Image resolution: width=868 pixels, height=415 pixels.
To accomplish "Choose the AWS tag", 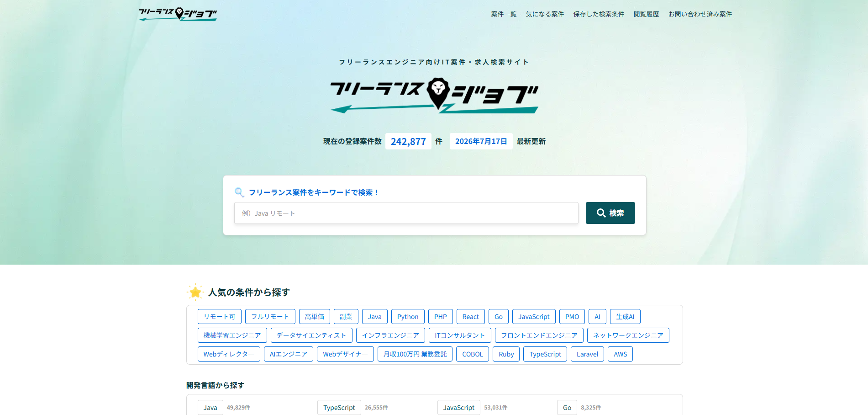I will tap(621, 354).
